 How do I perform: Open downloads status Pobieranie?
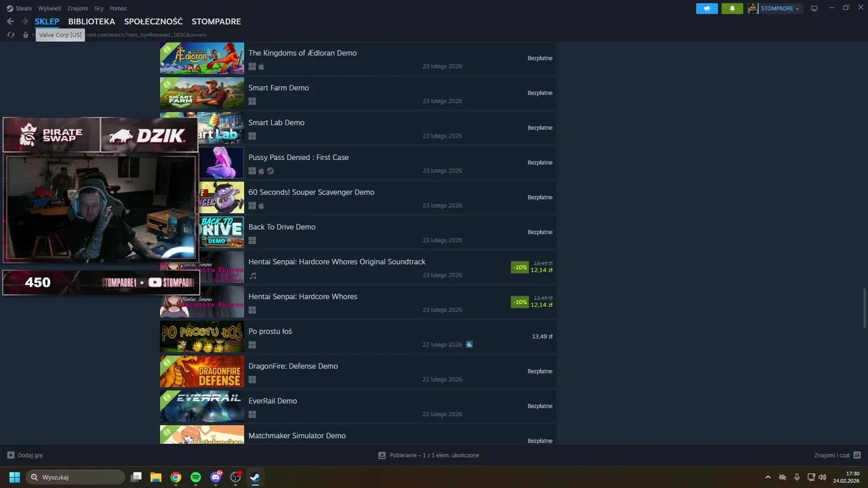tap(429, 455)
